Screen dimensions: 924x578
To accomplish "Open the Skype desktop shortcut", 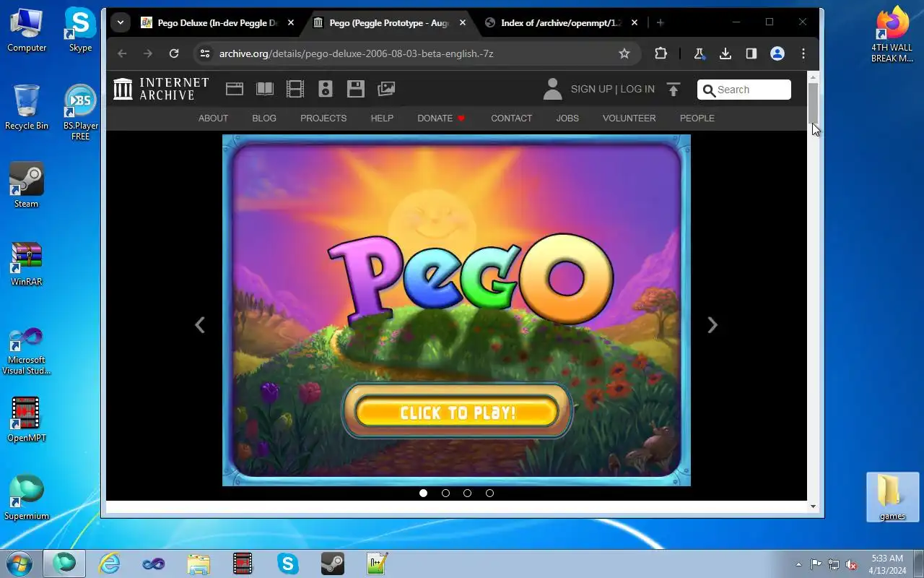I will click(x=80, y=29).
